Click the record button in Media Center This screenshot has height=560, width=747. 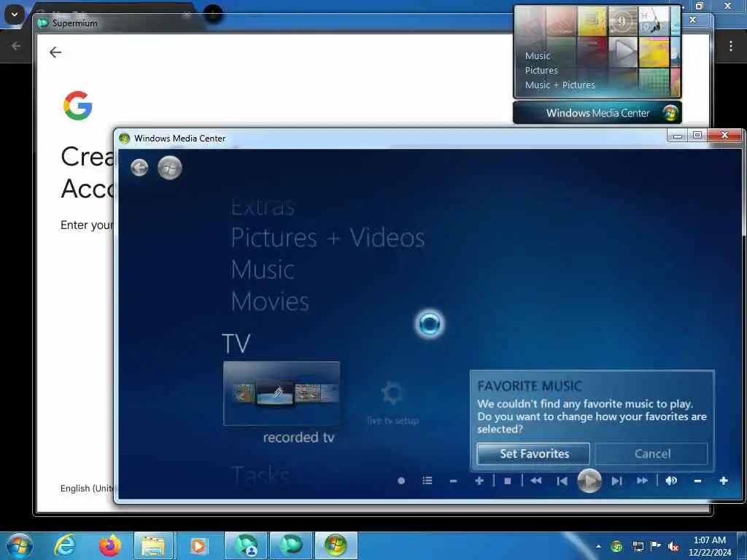click(x=401, y=481)
